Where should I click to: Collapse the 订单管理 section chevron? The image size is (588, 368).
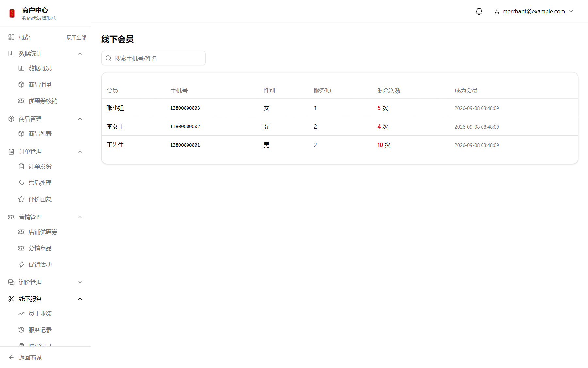pos(80,152)
